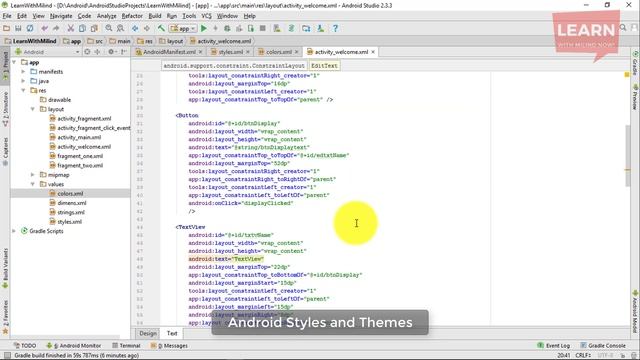Collapse the layout folder
The width and height of the screenshot is (640, 360).
(x=33, y=109)
